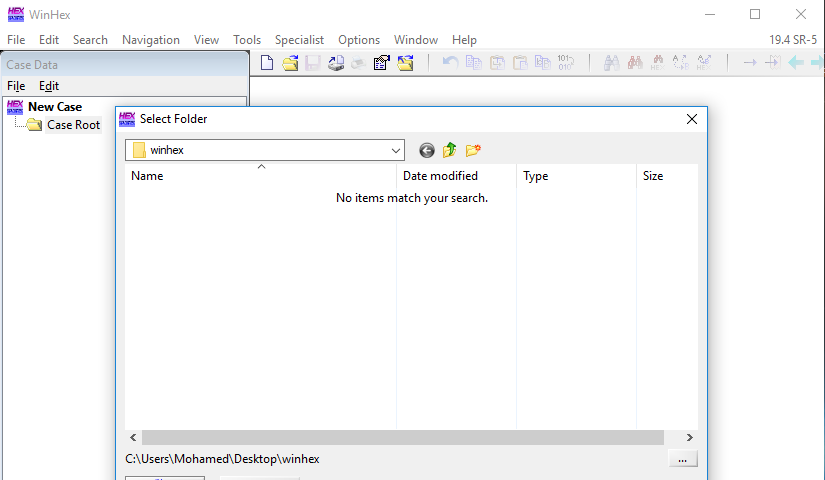Click the red binoculars find icon

pos(635,63)
